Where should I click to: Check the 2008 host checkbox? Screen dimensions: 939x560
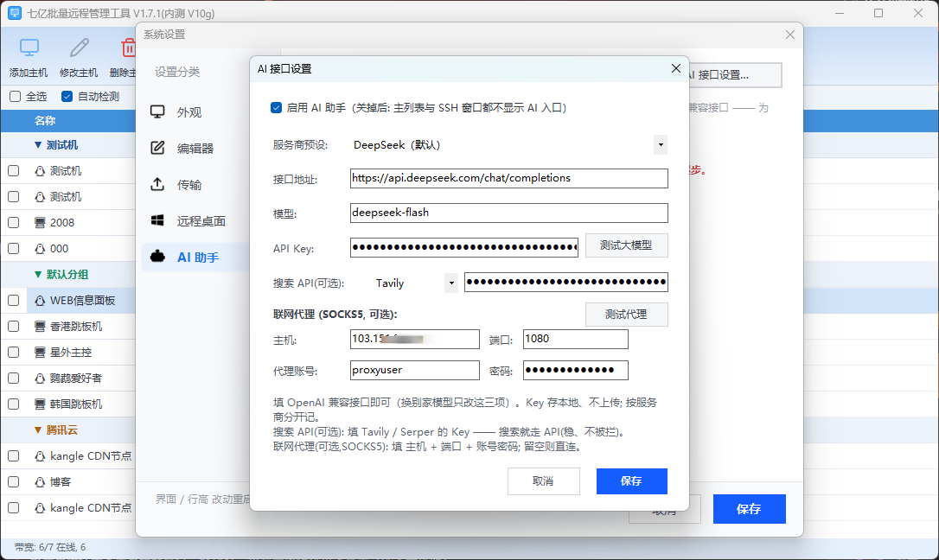tap(13, 223)
